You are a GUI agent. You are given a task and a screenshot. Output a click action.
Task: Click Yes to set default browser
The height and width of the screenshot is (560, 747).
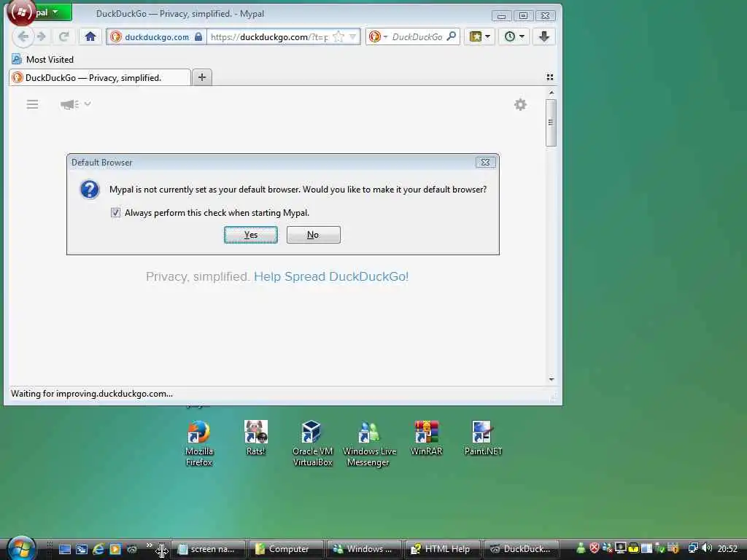(251, 235)
